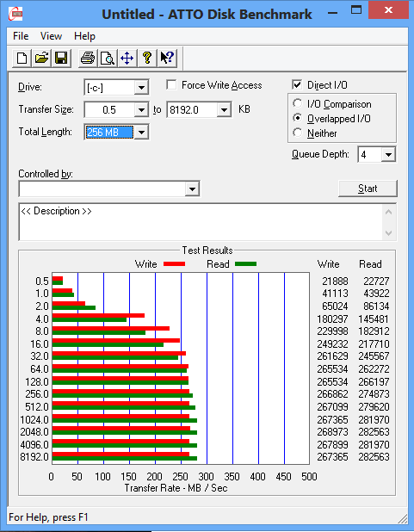Click the green Read legend swatch
The image size is (414, 532).
click(245, 264)
